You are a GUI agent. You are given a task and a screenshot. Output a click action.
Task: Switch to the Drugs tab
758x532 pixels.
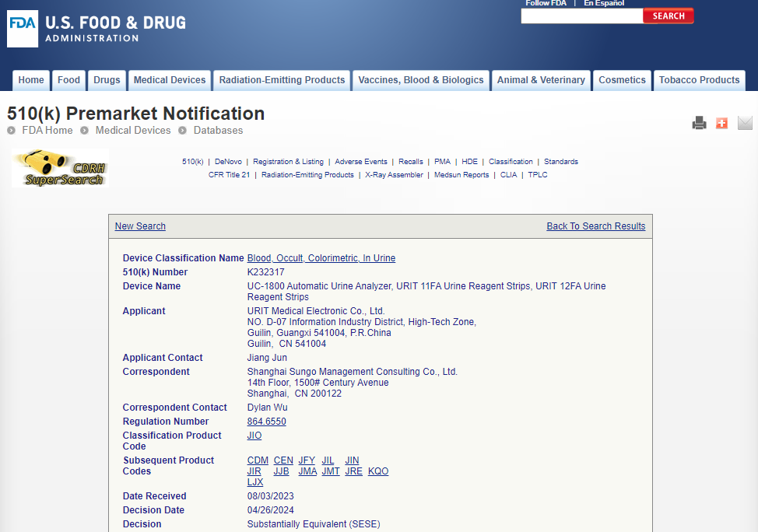[x=107, y=80]
